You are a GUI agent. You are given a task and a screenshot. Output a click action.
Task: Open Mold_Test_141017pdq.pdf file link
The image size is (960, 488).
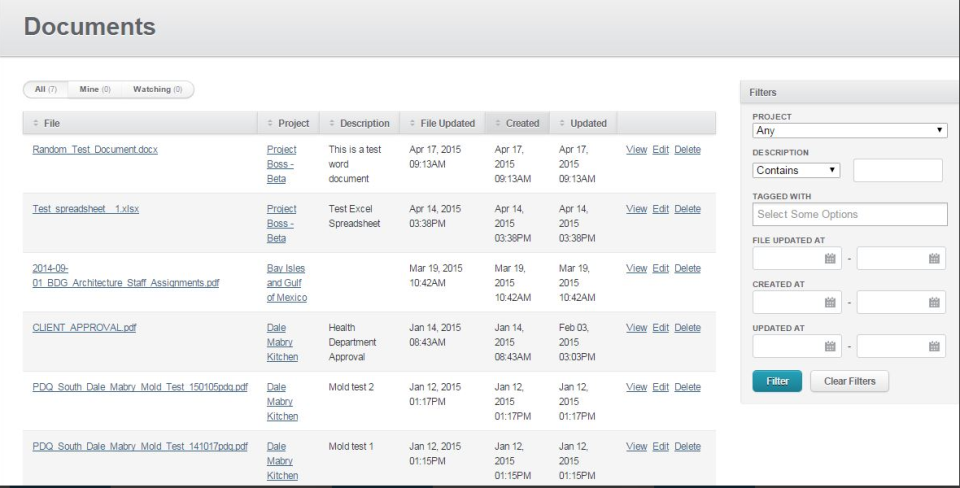pyautogui.click(x=140, y=446)
